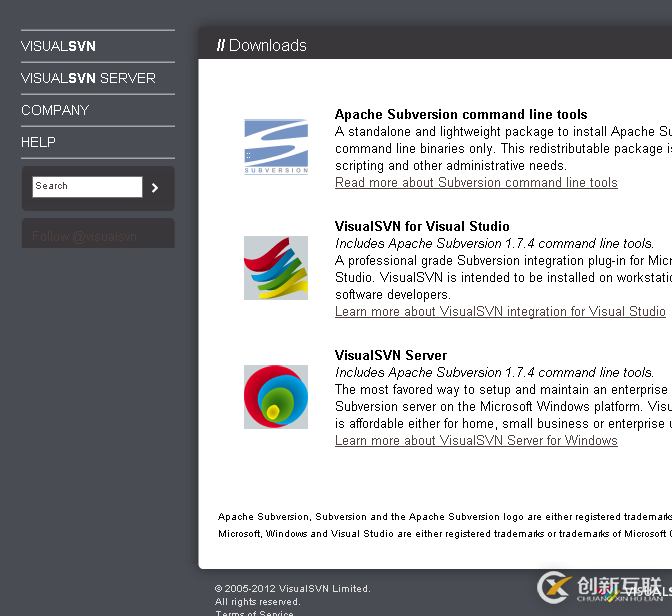The width and height of the screenshot is (672, 616).
Task: Click heading VisualSVN for Visual Studio
Action: 422,226
